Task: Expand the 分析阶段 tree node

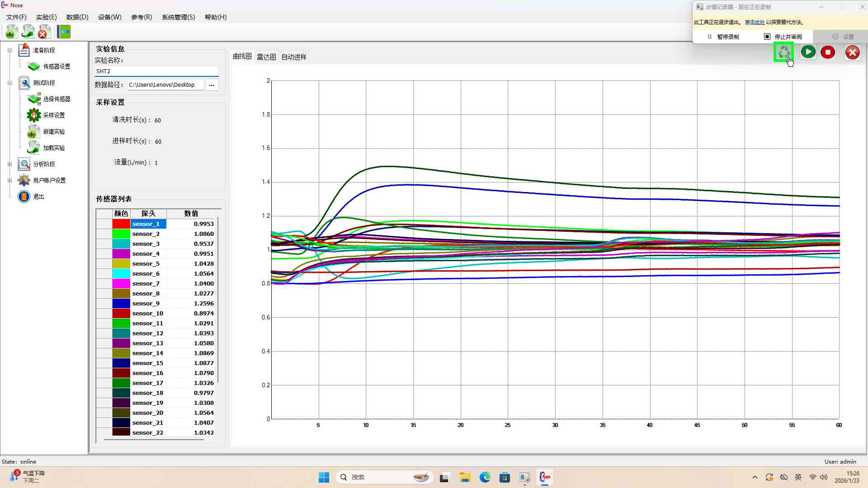Action: (9, 164)
